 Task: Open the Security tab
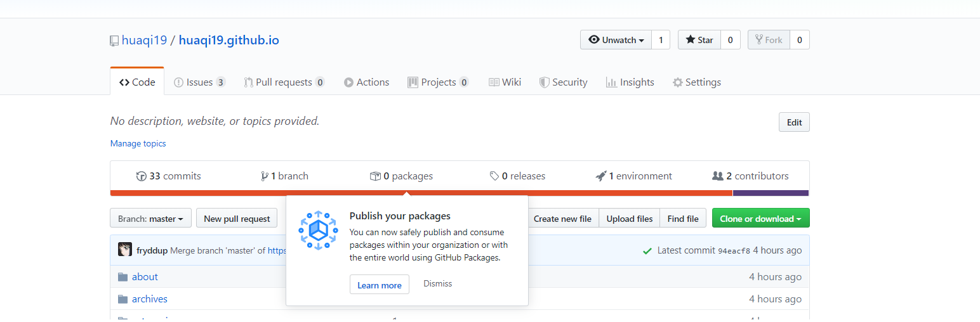pos(563,82)
